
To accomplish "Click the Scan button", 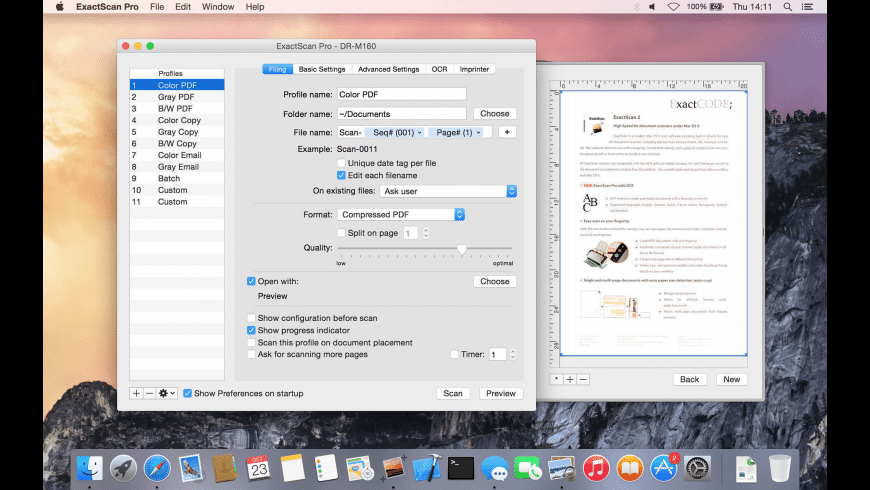I will (453, 393).
